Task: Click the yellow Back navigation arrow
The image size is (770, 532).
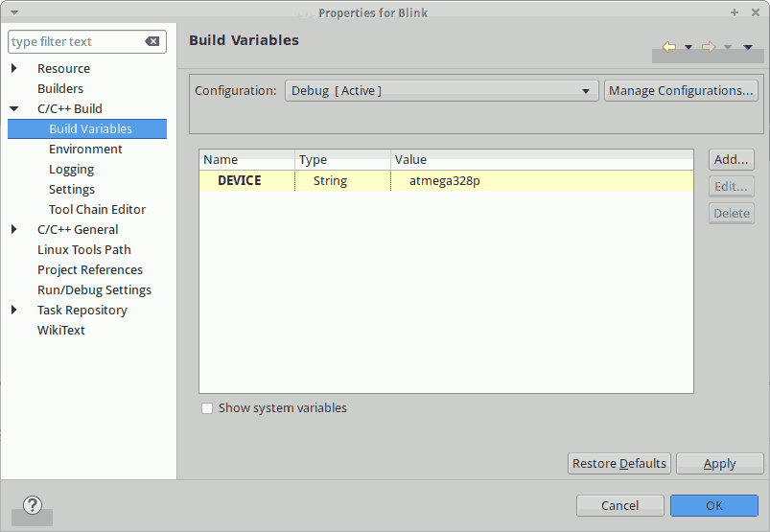Action: click(x=669, y=47)
